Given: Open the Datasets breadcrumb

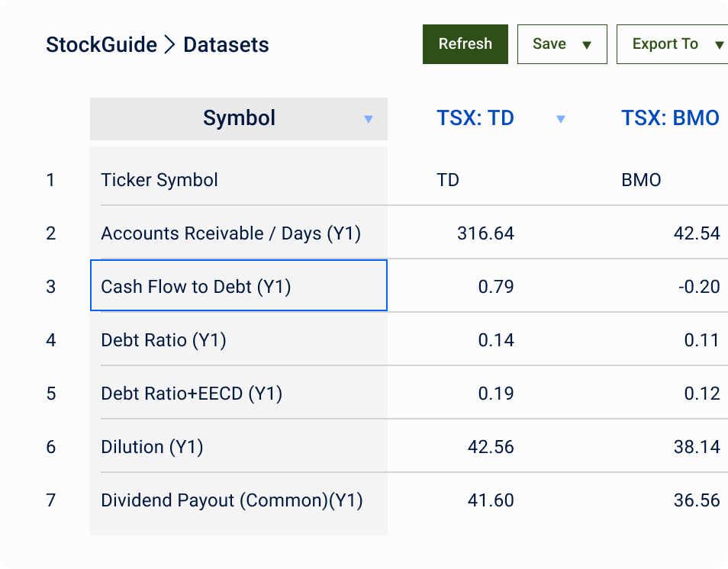Looking at the screenshot, I should click(226, 45).
